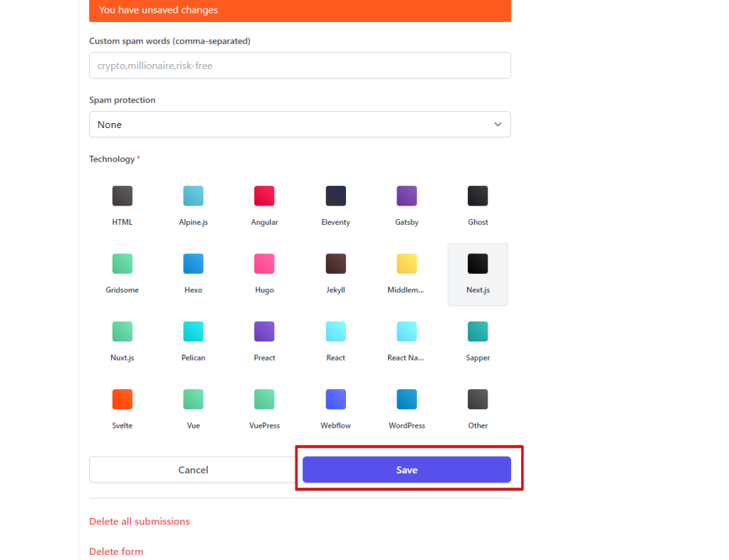Screen dimensions: 729x560
Task: Choose Alpine.js as the technology
Action: [x=193, y=196]
